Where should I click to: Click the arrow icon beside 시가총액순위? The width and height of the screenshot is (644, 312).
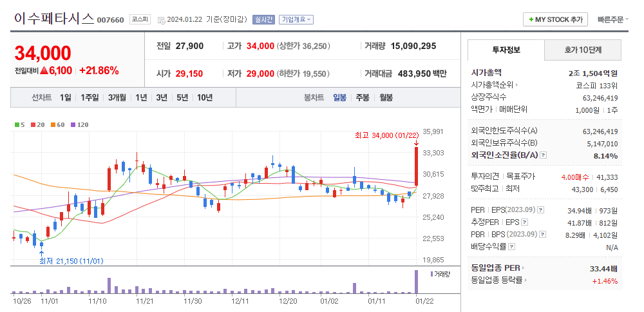click(x=516, y=86)
